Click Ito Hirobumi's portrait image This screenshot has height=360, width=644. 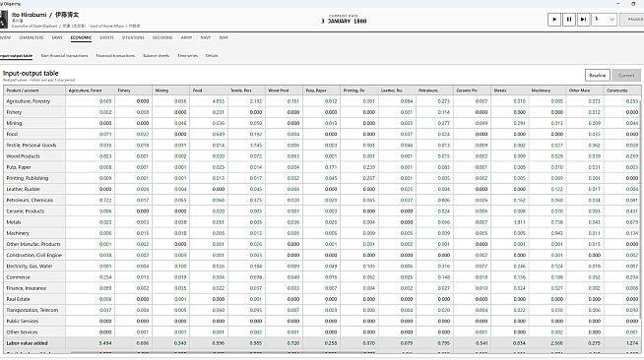(x=4, y=20)
